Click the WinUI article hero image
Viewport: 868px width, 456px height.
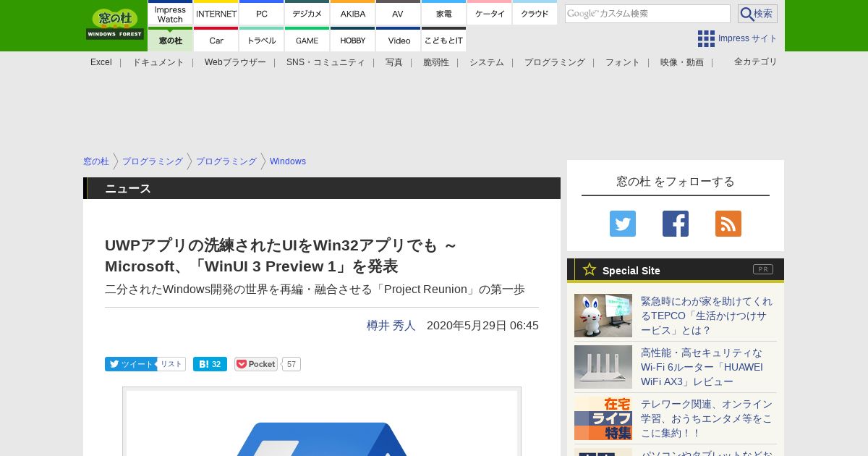(322, 422)
